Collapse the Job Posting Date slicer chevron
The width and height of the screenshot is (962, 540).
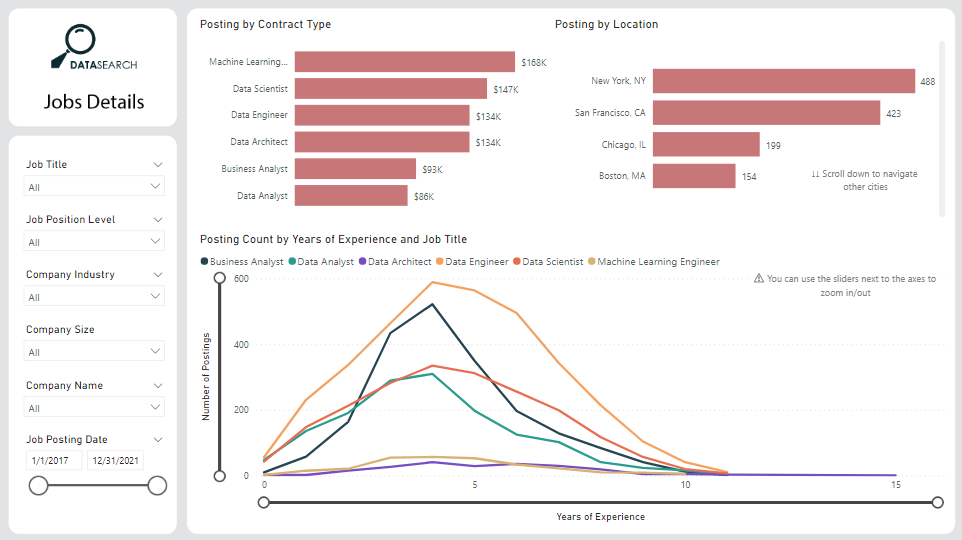[158, 440]
